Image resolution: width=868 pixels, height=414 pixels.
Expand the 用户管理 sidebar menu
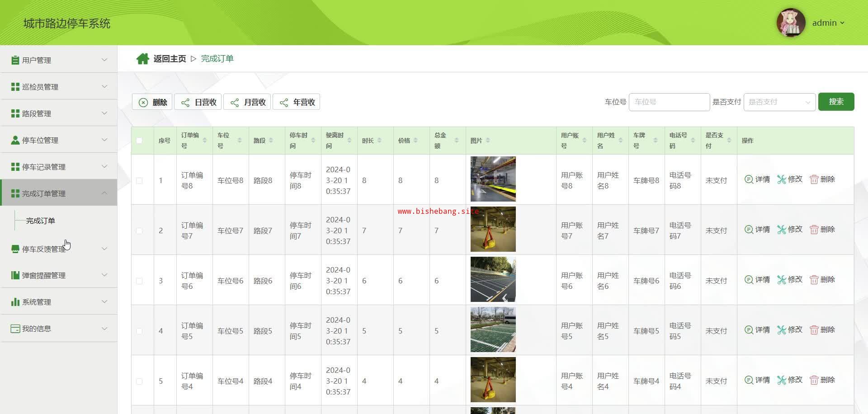(59, 60)
